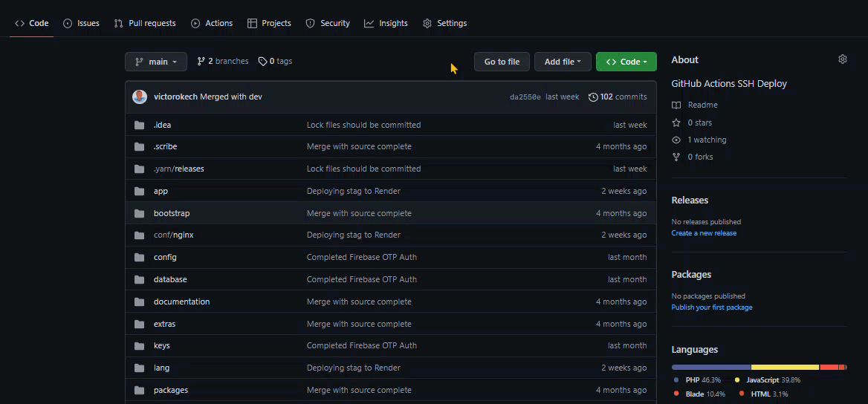This screenshot has height=404, width=868.
Task: Open the app folder
Action: point(161,191)
